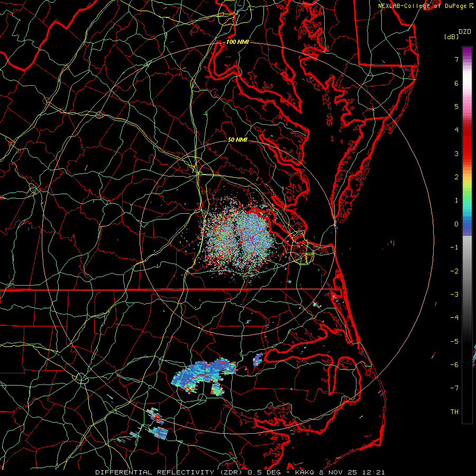Click the -3 value on the scale
The image size is (476, 476).
(454, 295)
